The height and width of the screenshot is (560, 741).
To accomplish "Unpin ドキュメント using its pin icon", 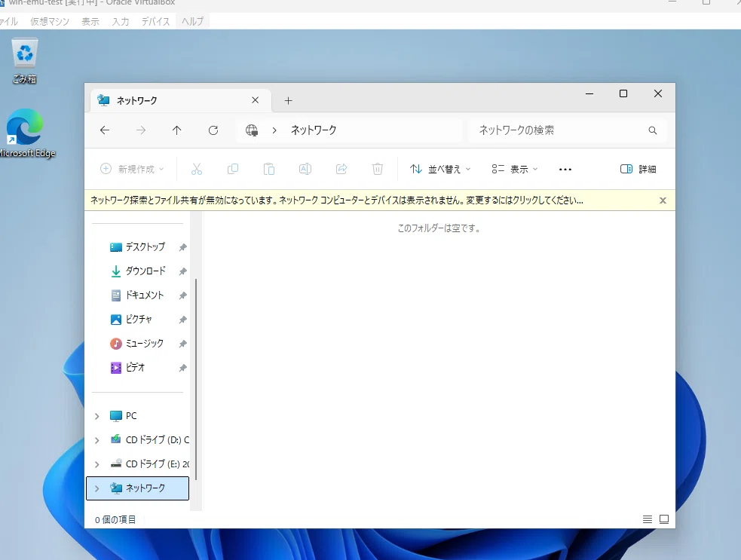I will pos(183,295).
